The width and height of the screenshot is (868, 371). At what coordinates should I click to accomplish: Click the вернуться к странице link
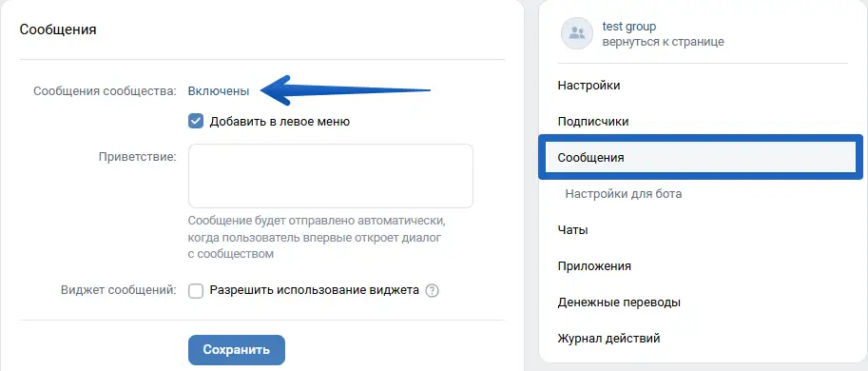(664, 42)
